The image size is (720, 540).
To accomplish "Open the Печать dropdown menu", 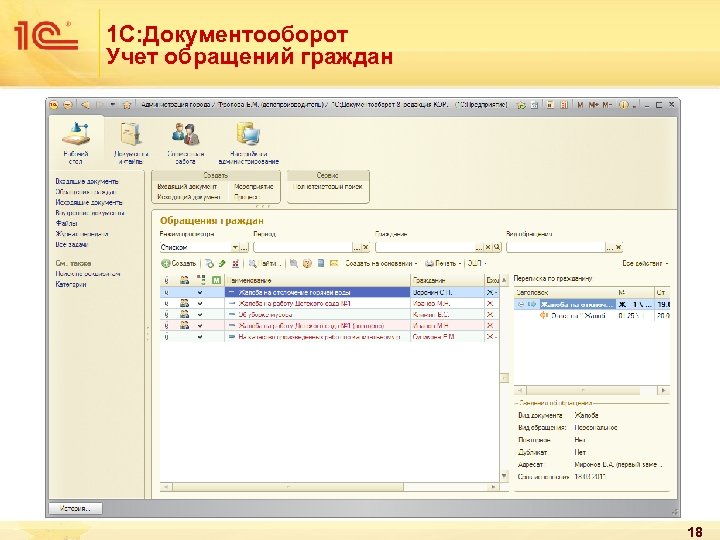I will coord(443,264).
